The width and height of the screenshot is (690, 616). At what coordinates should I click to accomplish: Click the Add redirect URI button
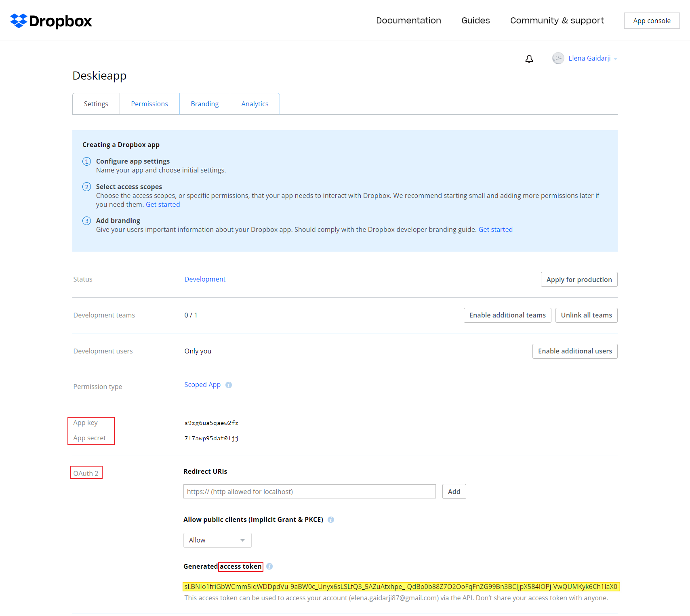point(454,492)
